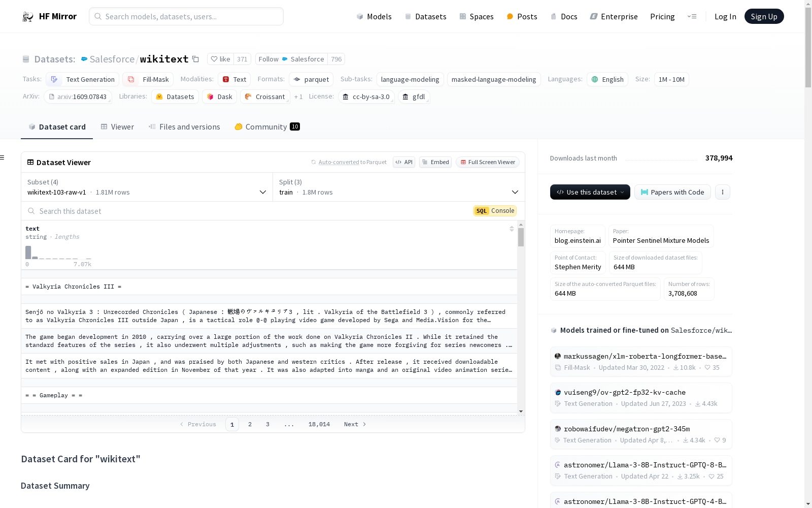Select the Croissant library tag
This screenshot has height=508, width=812.
point(265,97)
